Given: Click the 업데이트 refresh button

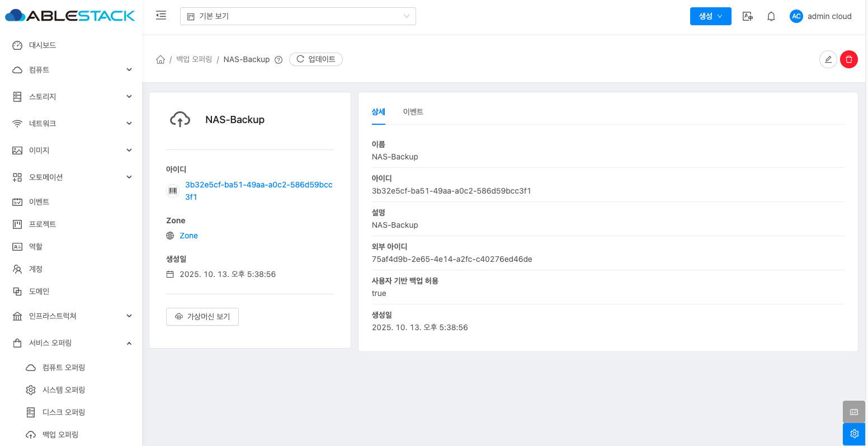Looking at the screenshot, I should 316,59.
